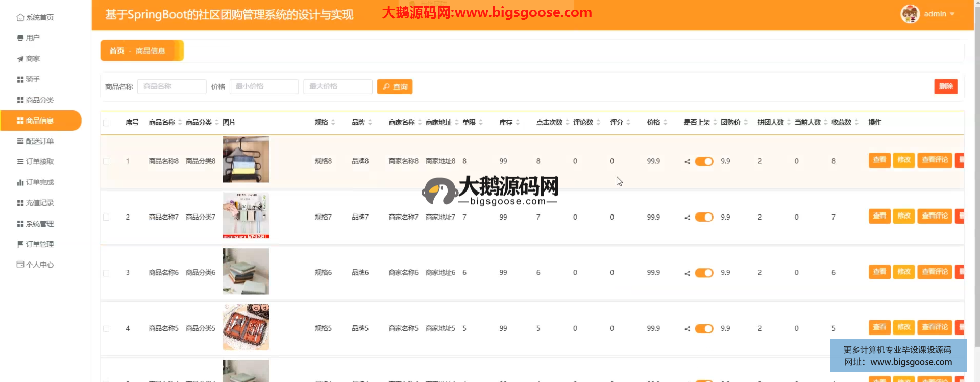Click the grid icon next to 骑手
The width and height of the screenshot is (980, 382).
[20, 79]
